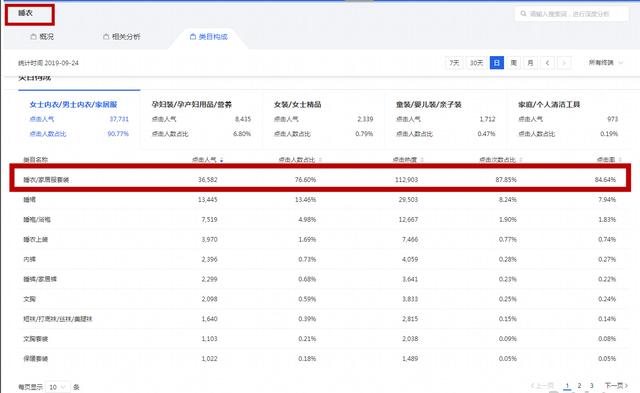Viewport: 640px width, 393px height.
Task: Select the 家庭/个人清洁工具 category card
Action: (568, 119)
